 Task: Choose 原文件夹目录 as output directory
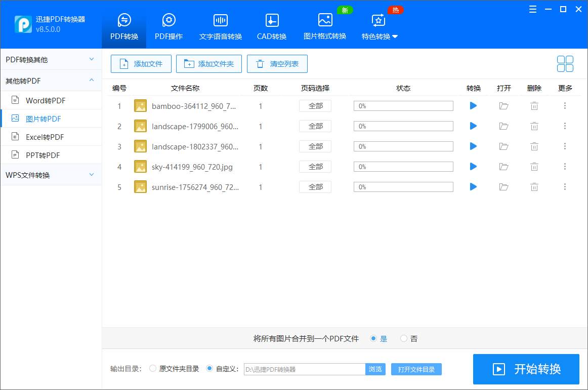coord(153,369)
